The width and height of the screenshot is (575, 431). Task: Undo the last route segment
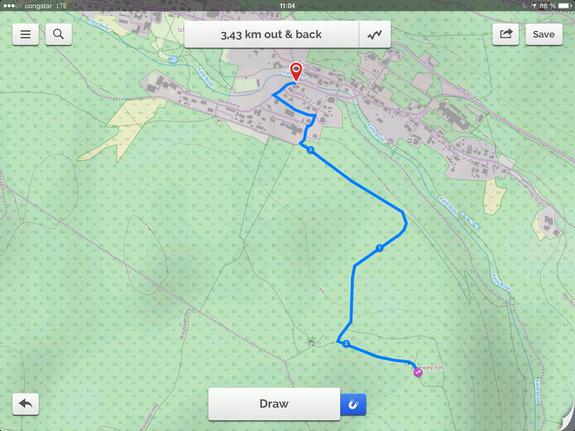25,404
